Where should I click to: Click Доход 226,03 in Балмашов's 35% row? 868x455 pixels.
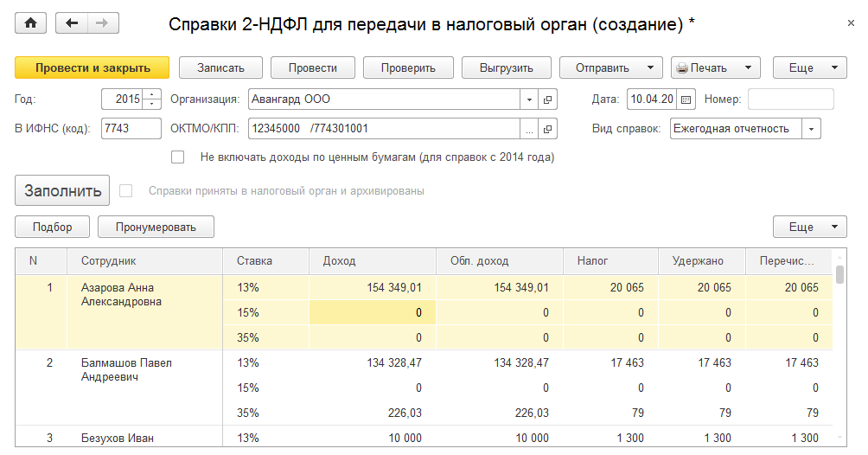373,413
